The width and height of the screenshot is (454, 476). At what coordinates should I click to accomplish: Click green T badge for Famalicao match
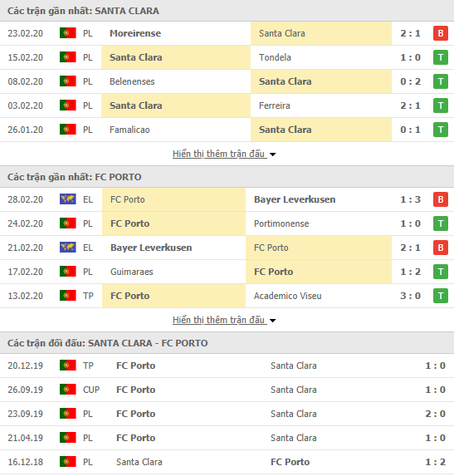point(441,130)
